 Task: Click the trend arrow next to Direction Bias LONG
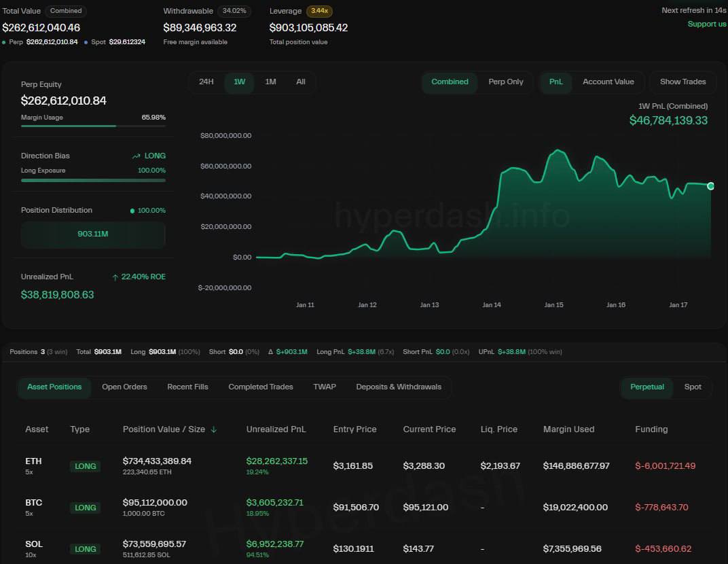(136, 156)
